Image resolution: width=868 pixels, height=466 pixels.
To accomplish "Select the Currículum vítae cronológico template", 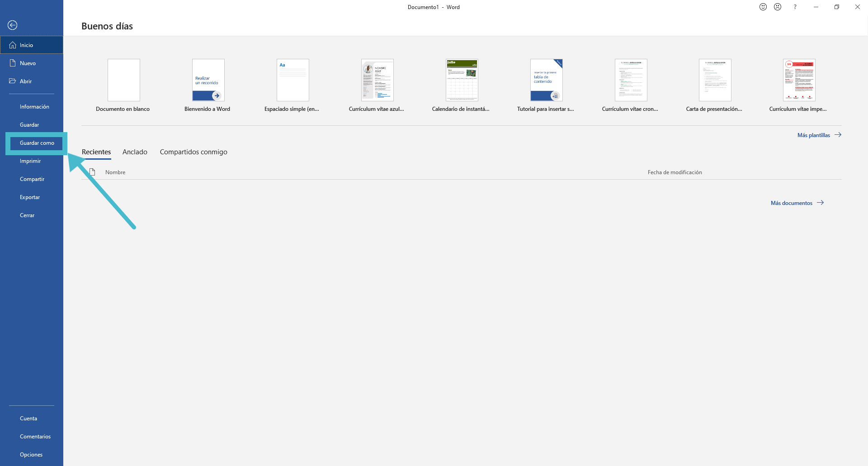I will pos(631,86).
